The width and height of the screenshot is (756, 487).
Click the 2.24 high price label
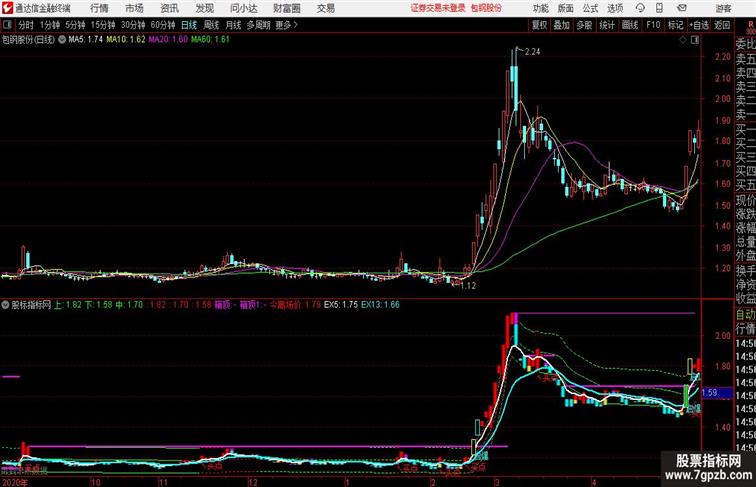click(532, 52)
